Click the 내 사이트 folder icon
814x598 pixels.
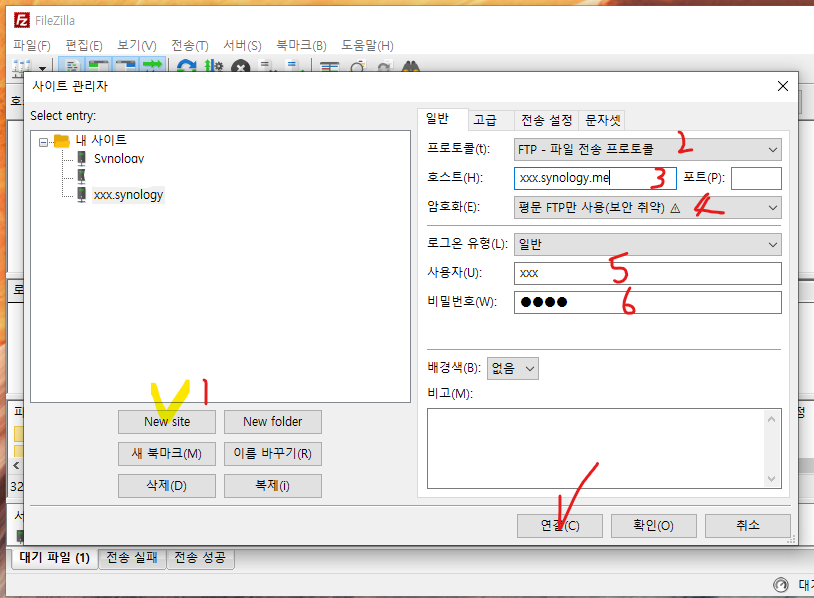(61, 140)
